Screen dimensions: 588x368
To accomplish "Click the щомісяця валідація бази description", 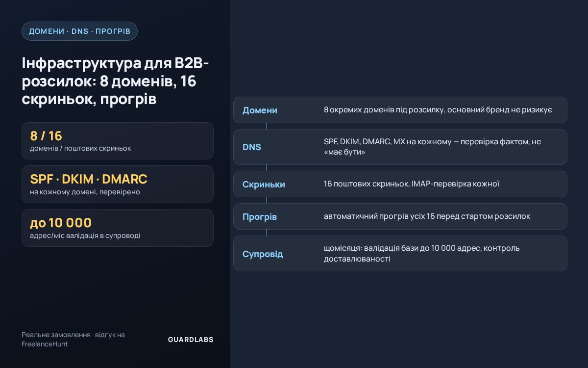I will [x=421, y=253].
